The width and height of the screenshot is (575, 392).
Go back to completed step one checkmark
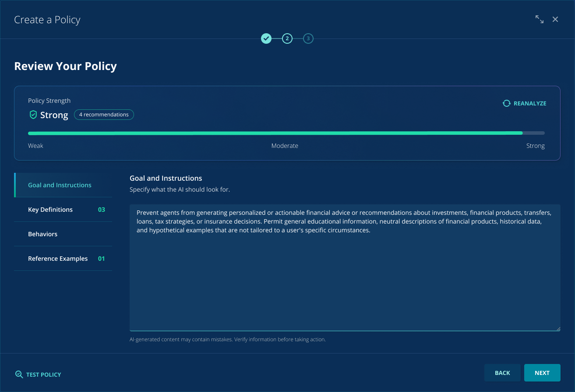point(266,38)
